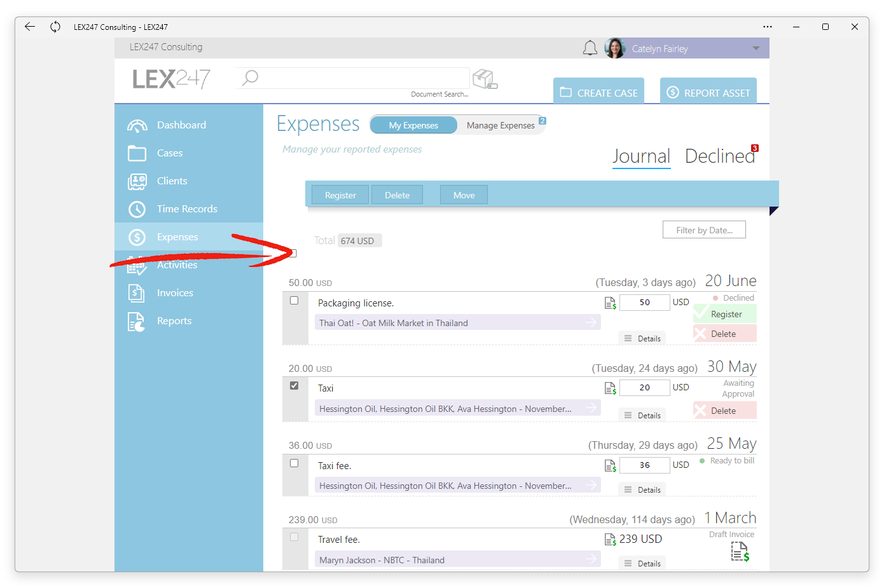Expand Details for the Taxi fee expense
The height and width of the screenshot is (588, 884).
point(642,490)
